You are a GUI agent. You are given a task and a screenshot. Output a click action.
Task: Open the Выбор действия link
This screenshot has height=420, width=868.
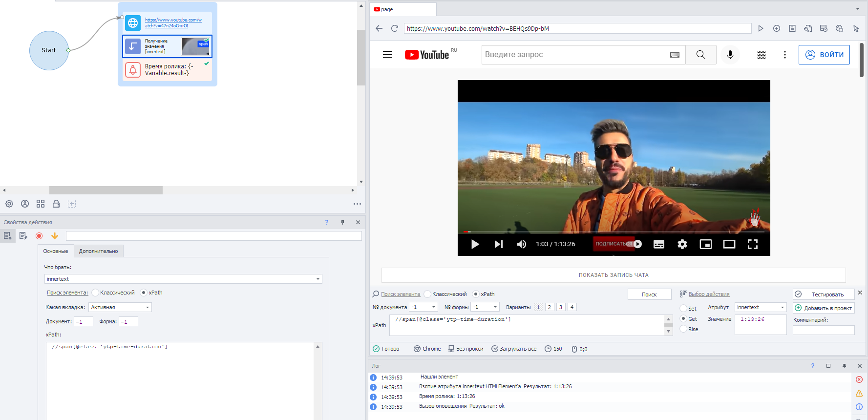point(709,294)
